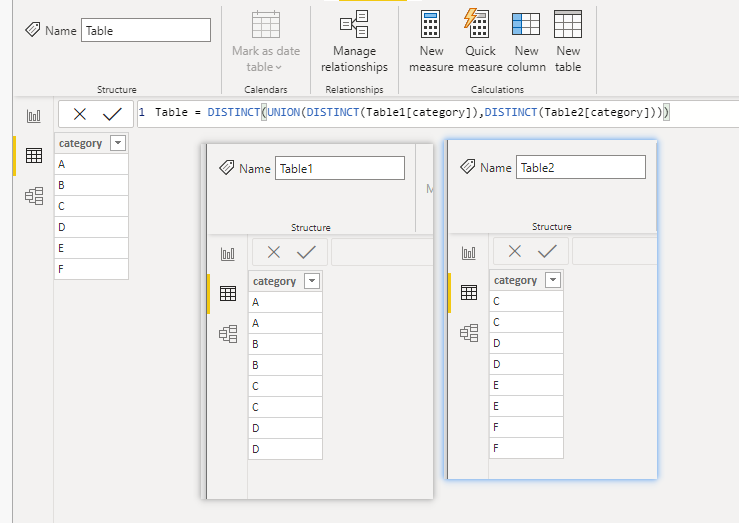Open the category filter dropdown in Table1
Screen dimensions: 739x523
312,281
